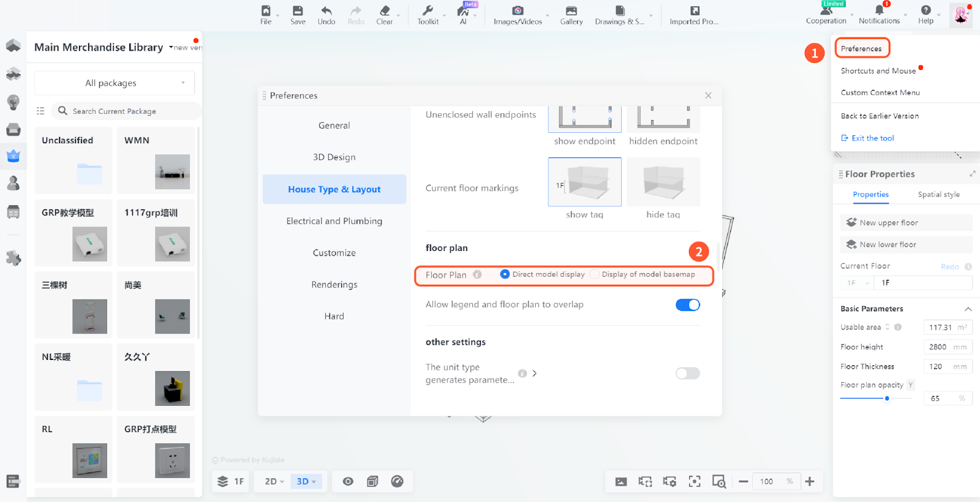Enable unit type generates parameters toggle
This screenshot has height=502, width=980.
coord(687,373)
